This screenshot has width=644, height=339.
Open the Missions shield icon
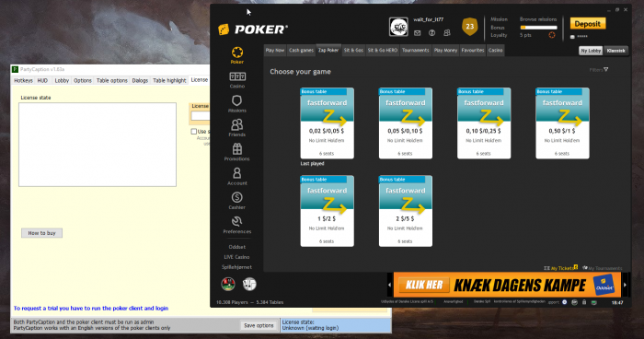click(x=237, y=100)
